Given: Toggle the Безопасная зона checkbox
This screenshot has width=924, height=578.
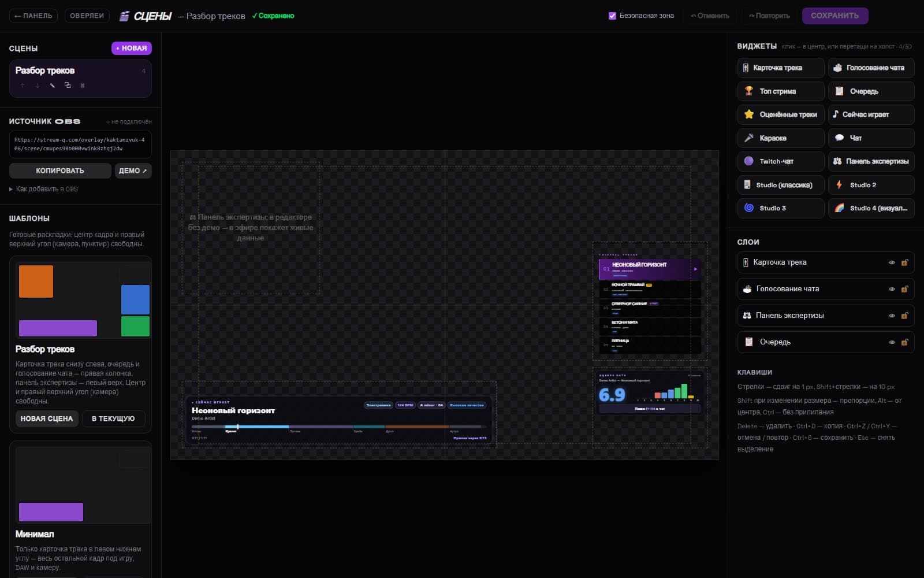Looking at the screenshot, I should (x=612, y=16).
